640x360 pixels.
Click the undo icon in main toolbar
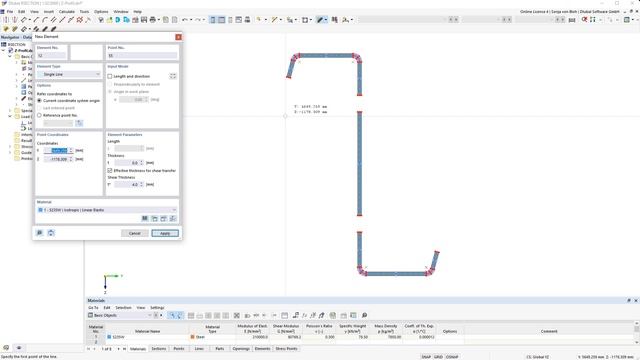coord(185,20)
